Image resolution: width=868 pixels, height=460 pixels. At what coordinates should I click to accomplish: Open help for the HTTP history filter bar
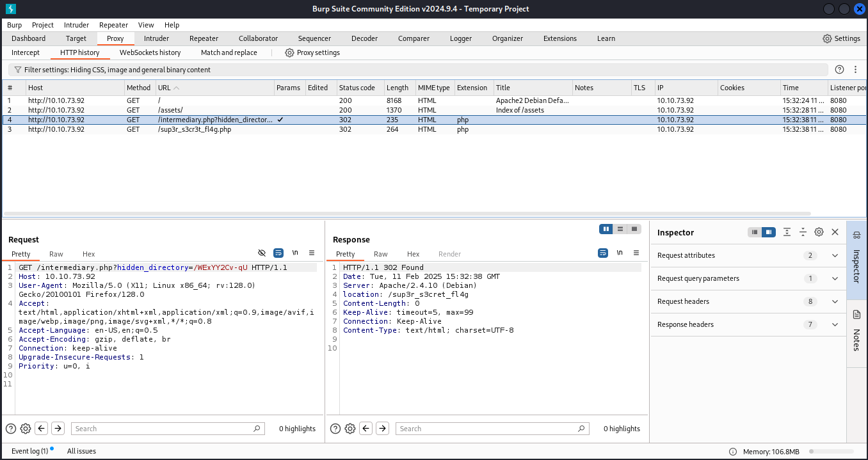(840, 70)
